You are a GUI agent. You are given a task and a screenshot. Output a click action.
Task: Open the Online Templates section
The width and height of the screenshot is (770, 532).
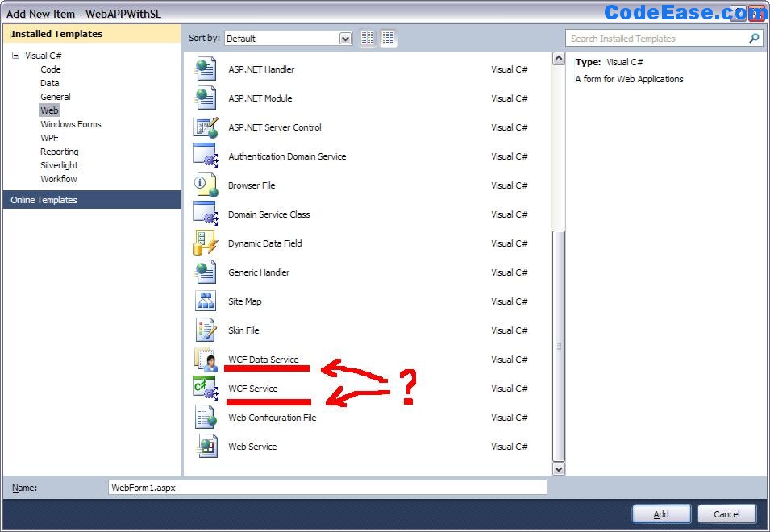pos(44,200)
